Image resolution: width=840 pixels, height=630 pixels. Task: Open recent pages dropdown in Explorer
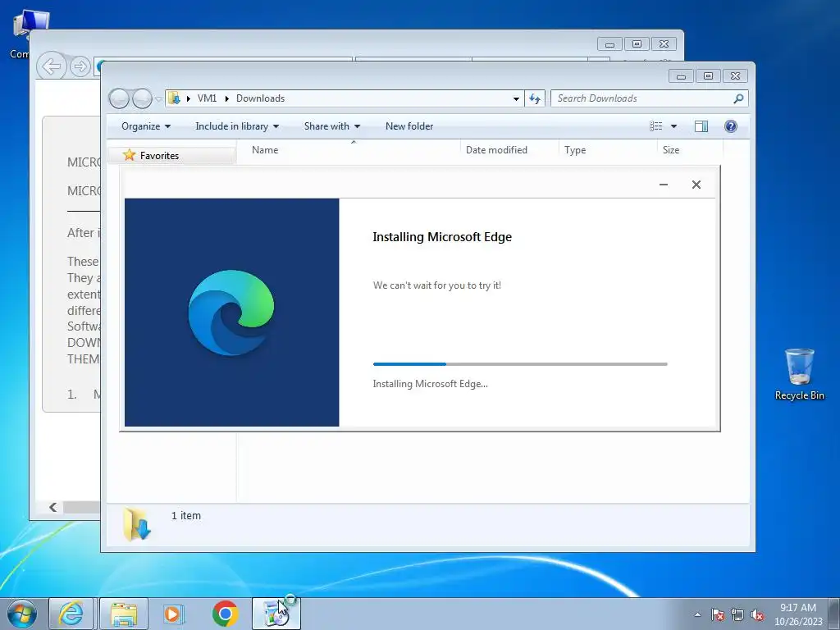coord(158,99)
